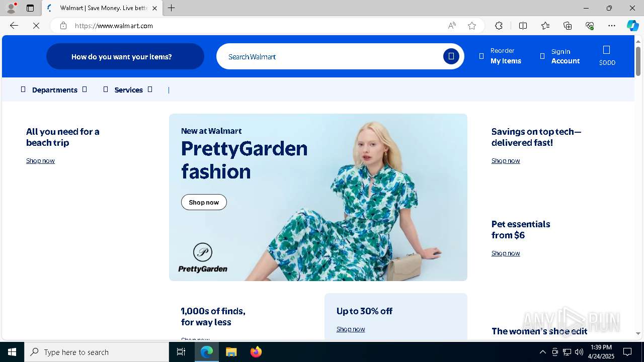Open the Windows Start menu
The height and width of the screenshot is (362, 644).
12,352
